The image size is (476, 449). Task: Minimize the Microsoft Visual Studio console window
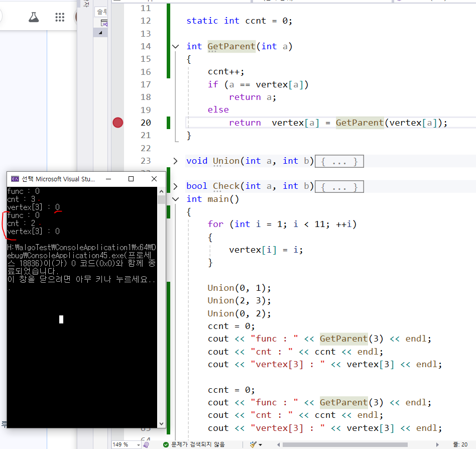tap(108, 179)
